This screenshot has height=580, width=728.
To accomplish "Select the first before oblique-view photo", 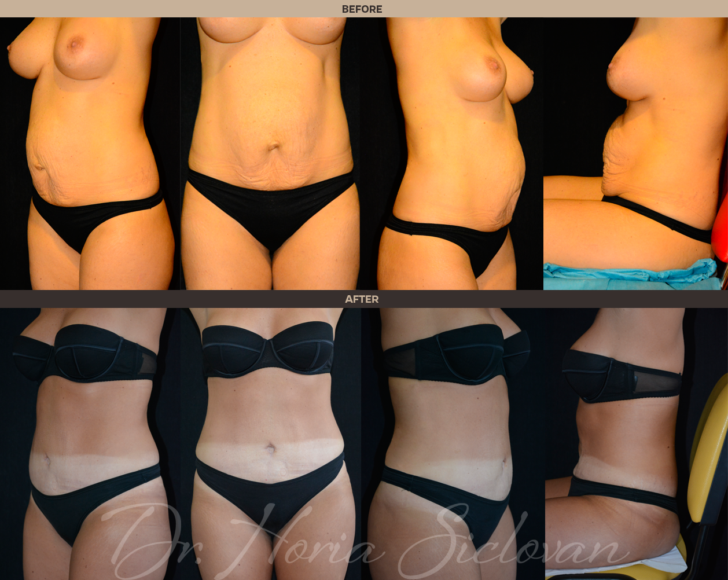I will [x=90, y=153].
